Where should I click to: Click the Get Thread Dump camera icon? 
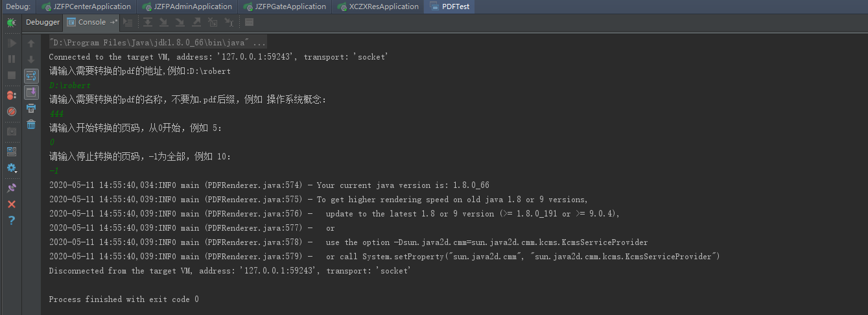pyautogui.click(x=12, y=131)
